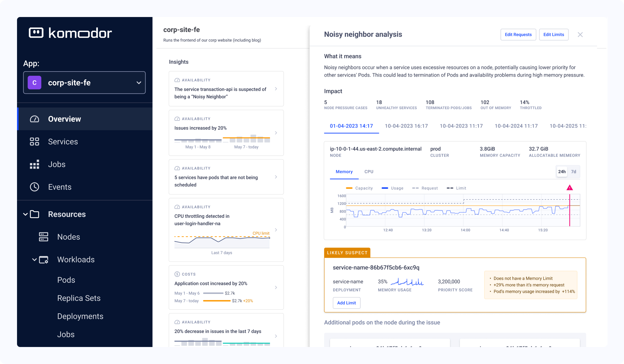Click the pink incident marker line on the memory chart
Viewport: 624px width, 364px height.
(570, 210)
